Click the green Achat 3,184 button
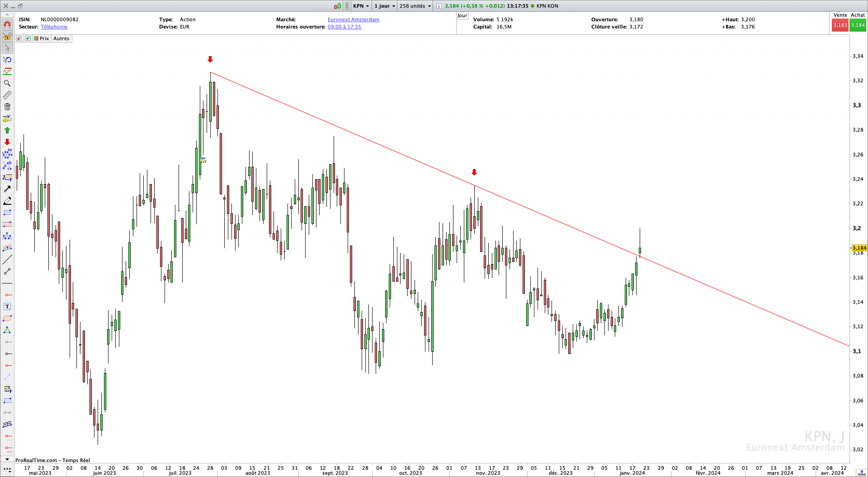 pyautogui.click(x=858, y=25)
